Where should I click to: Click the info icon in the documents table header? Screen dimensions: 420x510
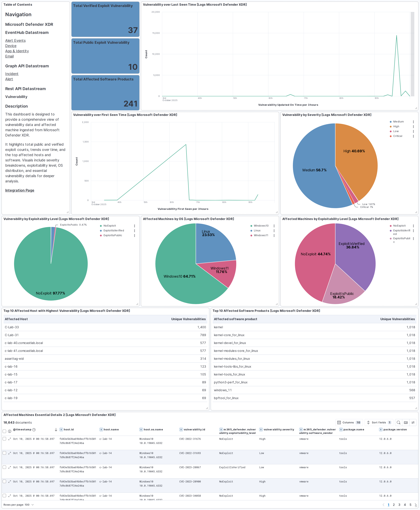point(9,431)
